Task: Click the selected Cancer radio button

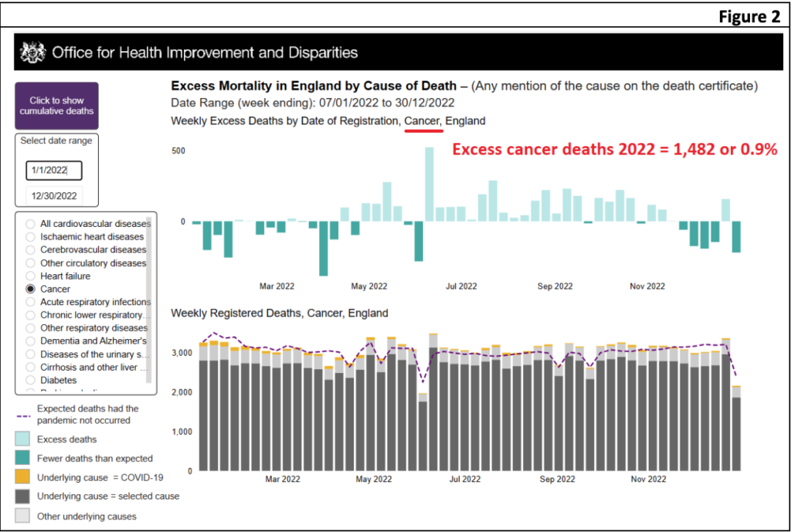Action: click(x=31, y=289)
